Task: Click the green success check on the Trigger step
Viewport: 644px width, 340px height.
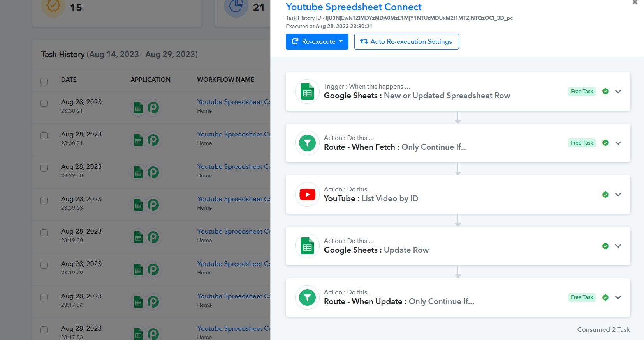Action: tap(605, 91)
